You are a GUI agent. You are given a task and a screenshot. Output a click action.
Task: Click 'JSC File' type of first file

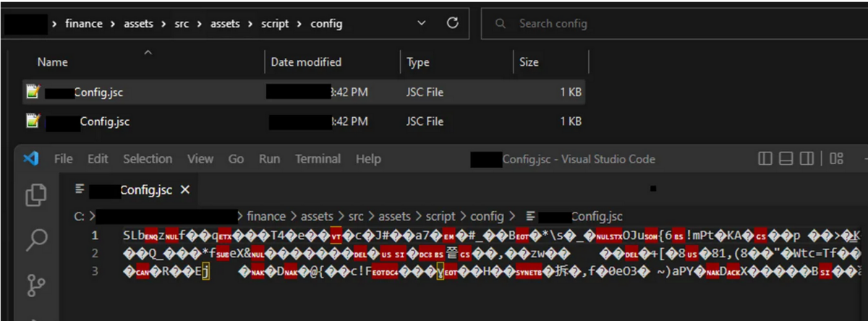click(425, 92)
